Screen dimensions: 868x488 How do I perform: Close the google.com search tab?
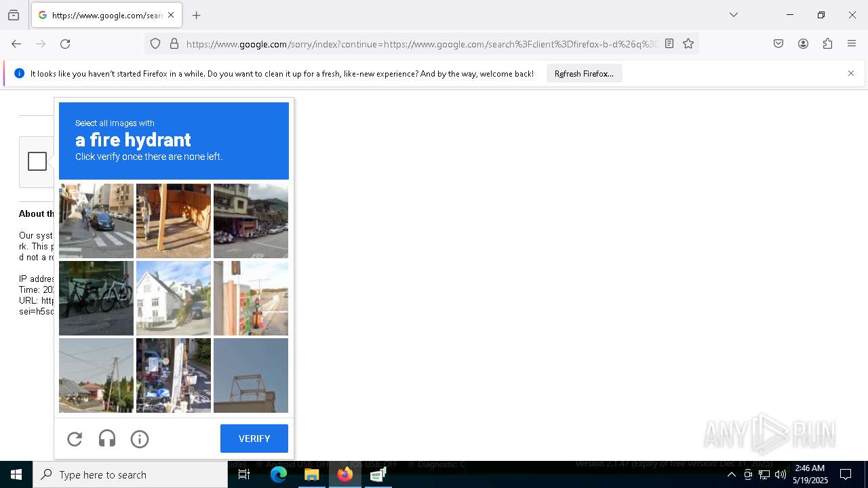(171, 15)
